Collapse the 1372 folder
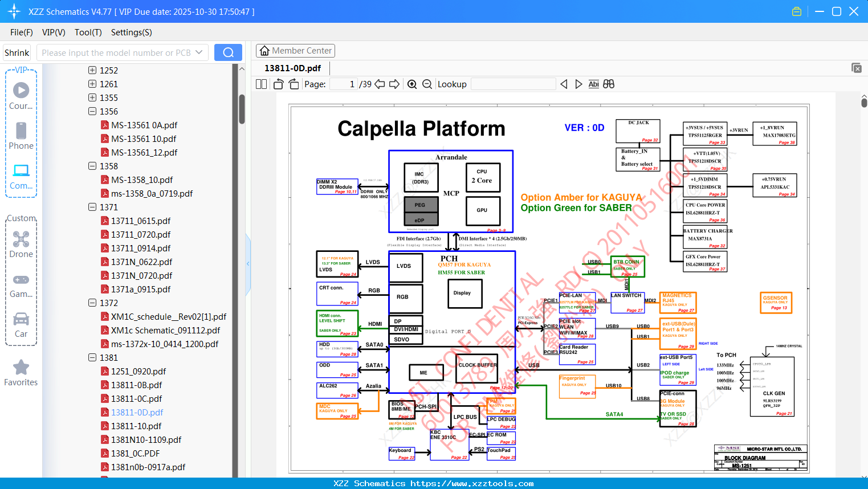Viewport: 868px width, 489px height. click(92, 303)
